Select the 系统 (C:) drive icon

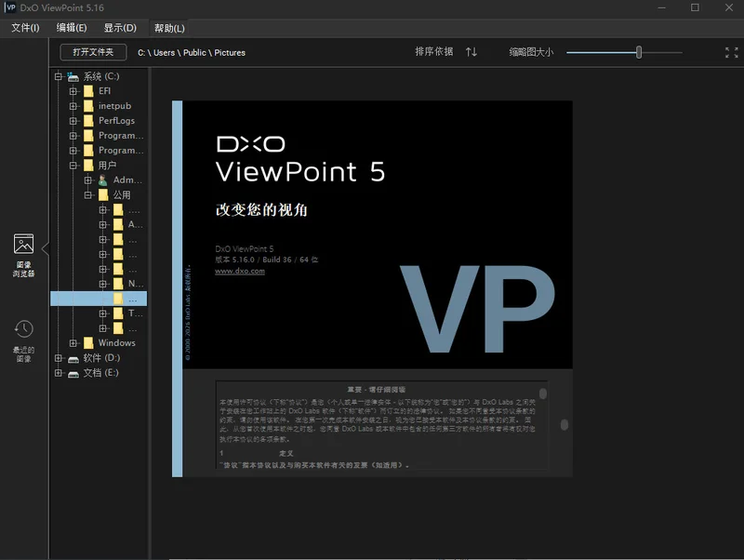tap(73, 76)
